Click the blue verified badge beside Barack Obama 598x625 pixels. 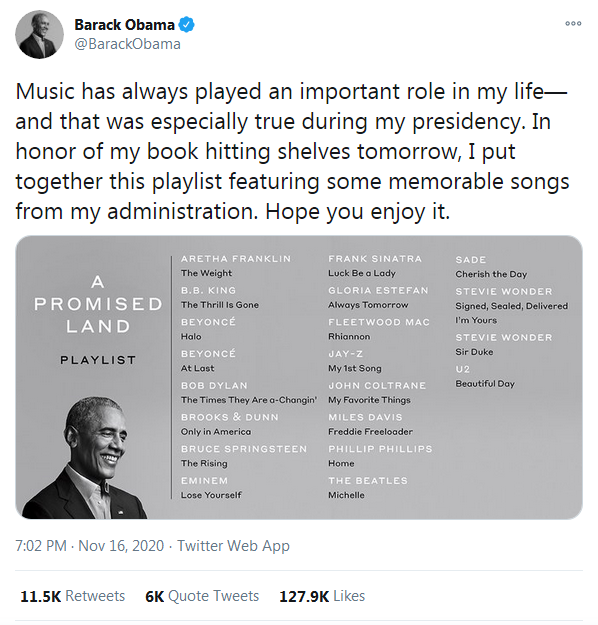click(186, 25)
